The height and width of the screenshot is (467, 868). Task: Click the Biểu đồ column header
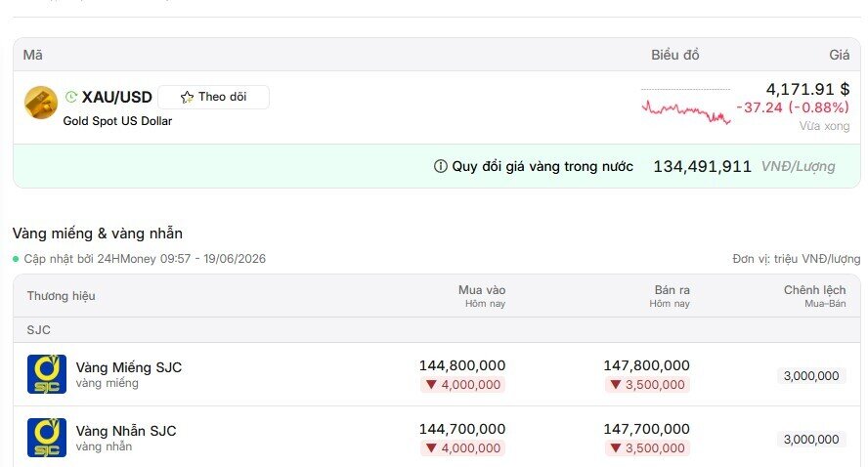[674, 55]
